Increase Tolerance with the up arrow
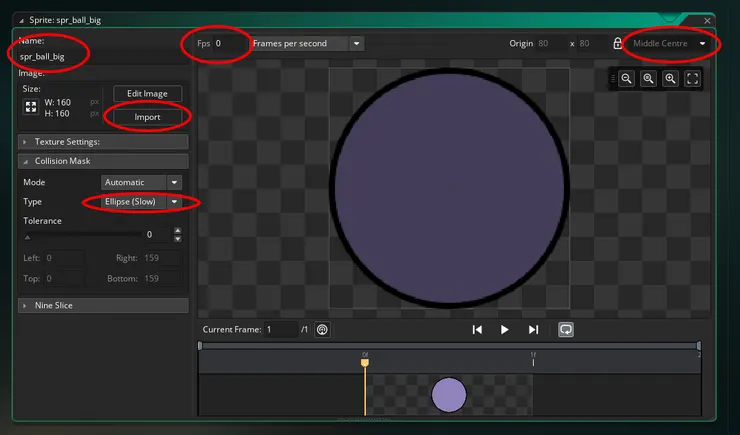740x435 pixels. [x=177, y=230]
